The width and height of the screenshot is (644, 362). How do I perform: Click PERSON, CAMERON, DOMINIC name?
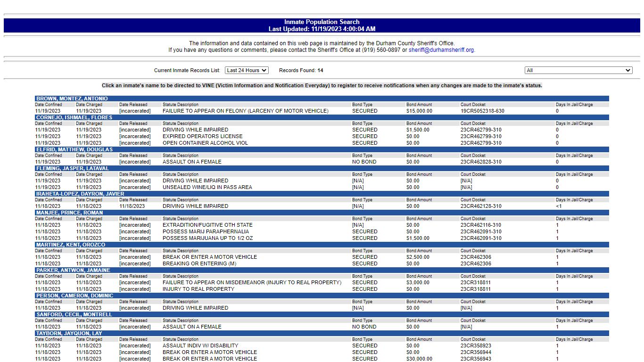(x=74, y=296)
